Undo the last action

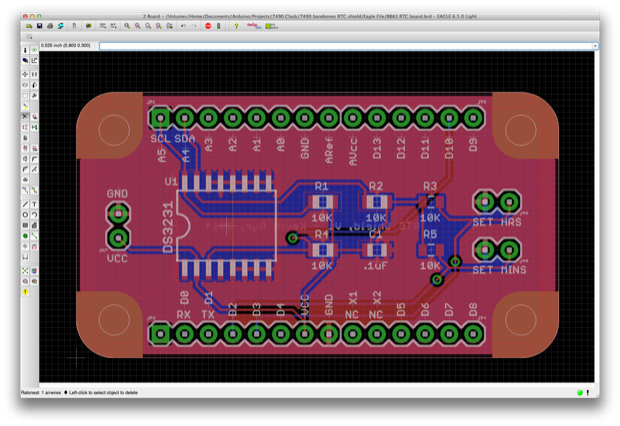pyautogui.click(x=183, y=26)
